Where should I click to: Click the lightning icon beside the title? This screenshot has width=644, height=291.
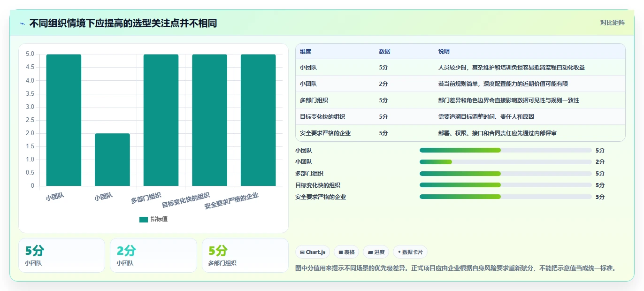tap(23, 23)
